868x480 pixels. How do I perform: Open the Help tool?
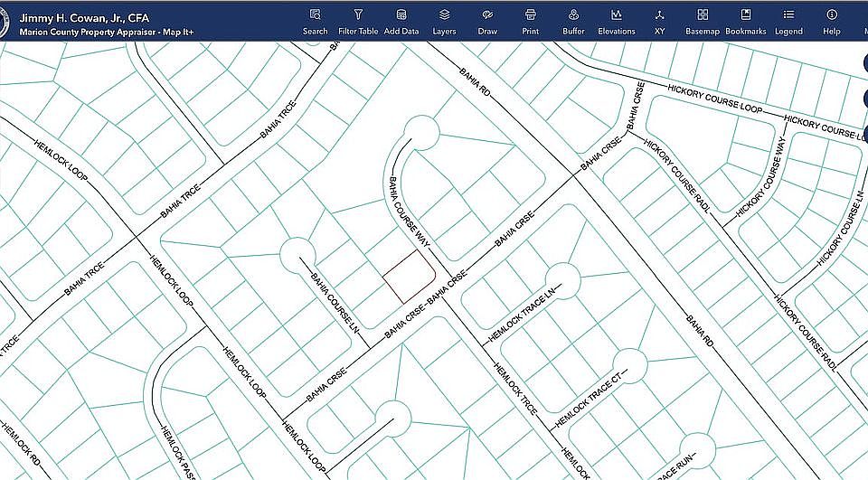tap(832, 22)
